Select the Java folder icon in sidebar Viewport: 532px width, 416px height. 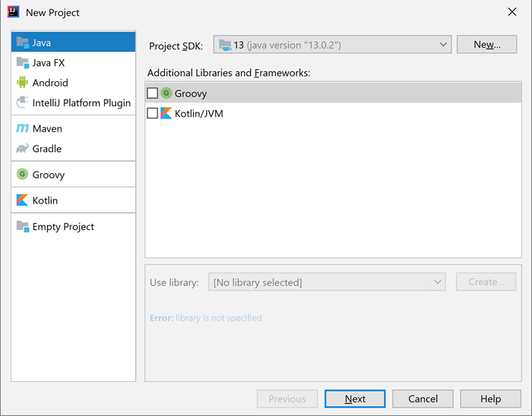(x=22, y=43)
